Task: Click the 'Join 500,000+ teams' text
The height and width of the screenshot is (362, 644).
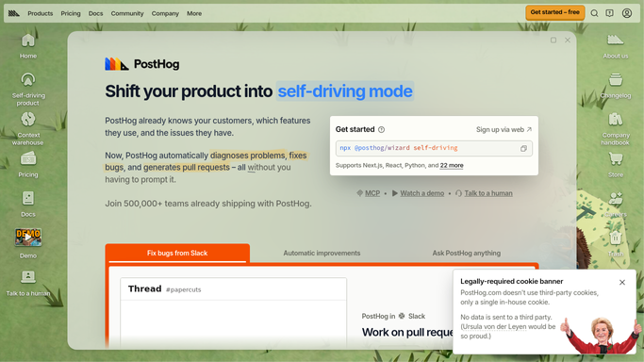Action: coord(208,204)
